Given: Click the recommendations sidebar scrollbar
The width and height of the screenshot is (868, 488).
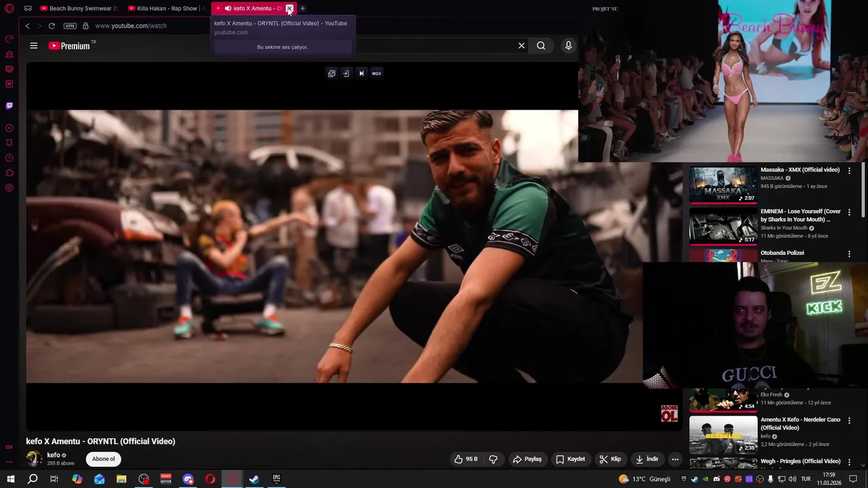Looking at the screenshot, I should click(x=863, y=190).
